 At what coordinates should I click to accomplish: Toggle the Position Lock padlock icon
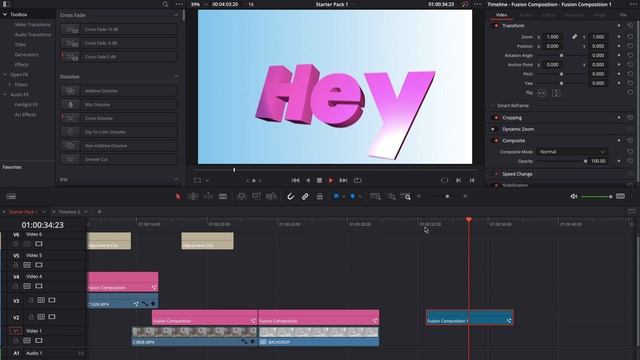pos(320,196)
